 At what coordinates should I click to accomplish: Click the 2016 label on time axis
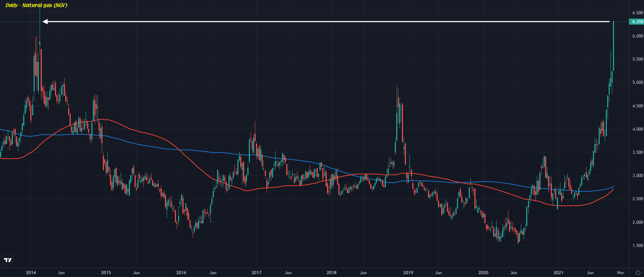coord(181,273)
